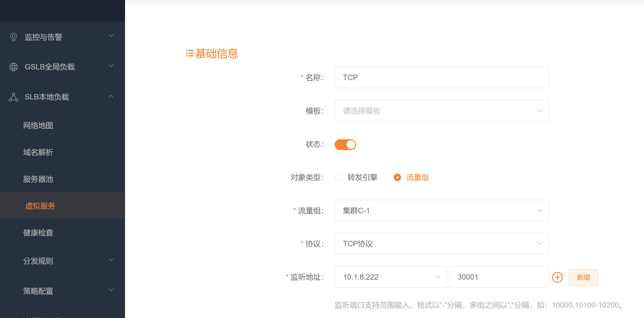Open the 模板 template dropdown

tap(441, 111)
